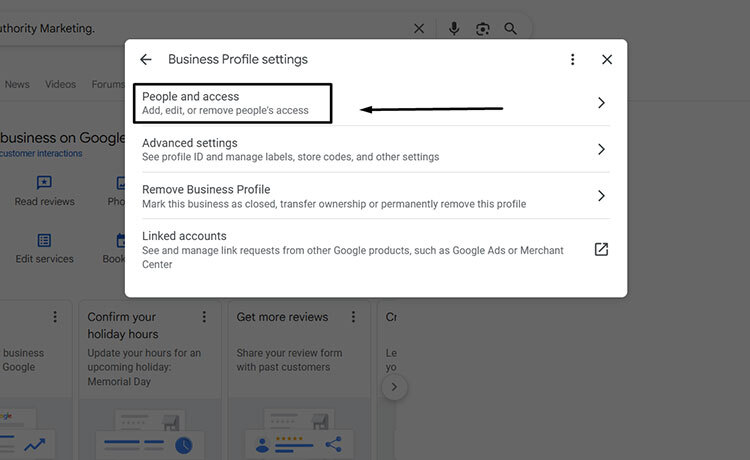Click holiday hours card illustration
The width and height of the screenshot is (750, 460).
(x=150, y=431)
